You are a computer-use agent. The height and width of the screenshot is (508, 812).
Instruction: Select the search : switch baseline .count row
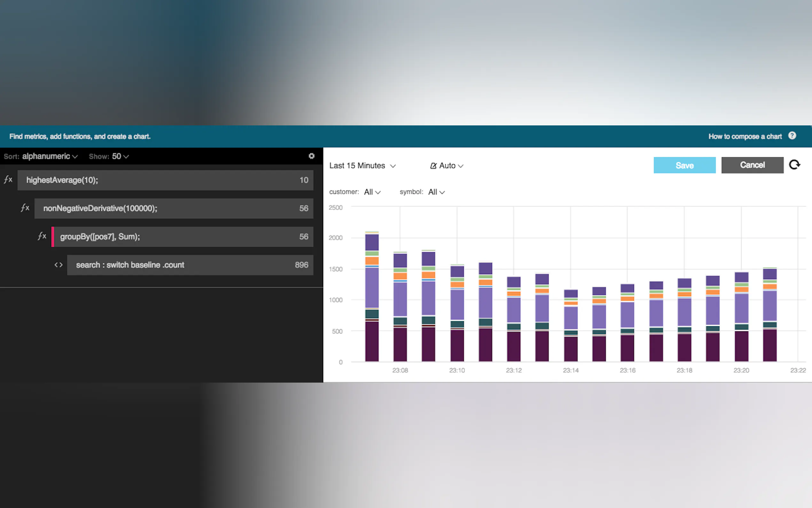coord(190,265)
